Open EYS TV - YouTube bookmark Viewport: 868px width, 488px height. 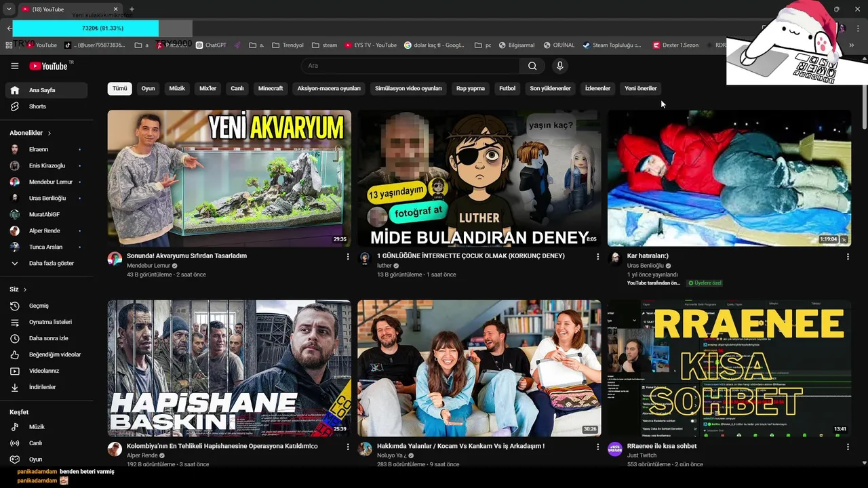click(x=370, y=45)
